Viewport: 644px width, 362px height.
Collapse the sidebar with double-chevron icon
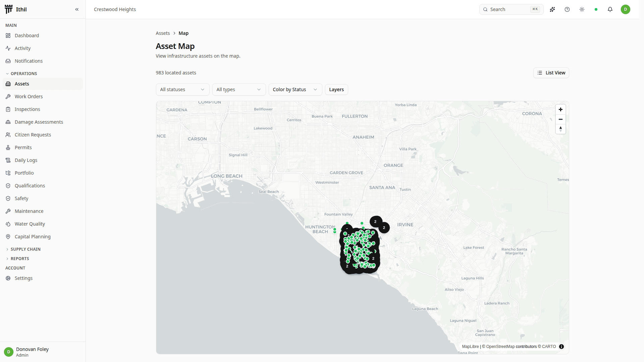click(77, 9)
